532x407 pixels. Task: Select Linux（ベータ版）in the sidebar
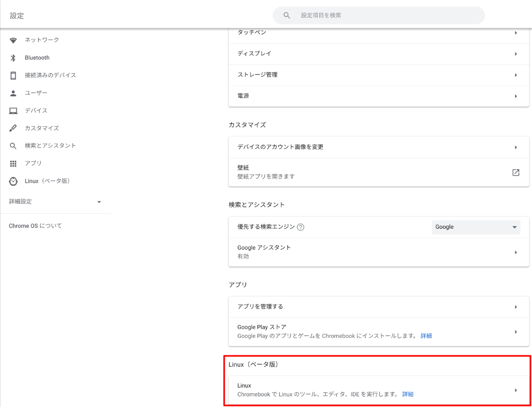pyautogui.click(x=47, y=181)
